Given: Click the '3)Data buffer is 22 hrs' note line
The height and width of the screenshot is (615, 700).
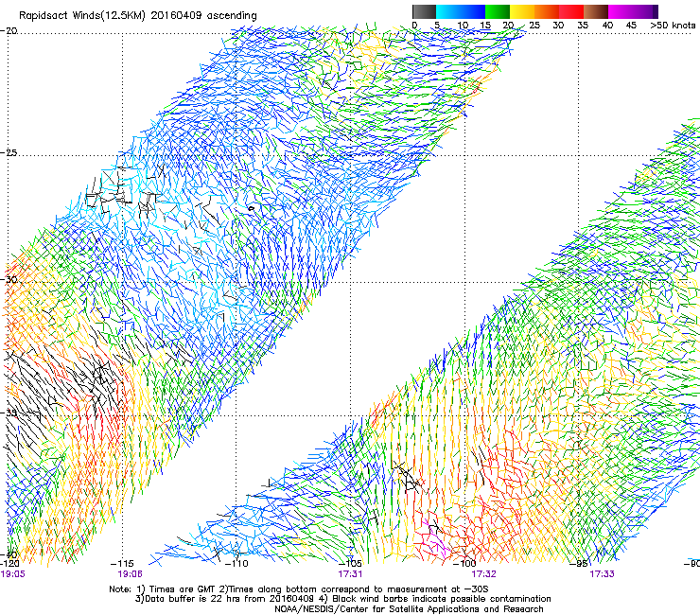Looking at the screenshot, I should (342, 599).
